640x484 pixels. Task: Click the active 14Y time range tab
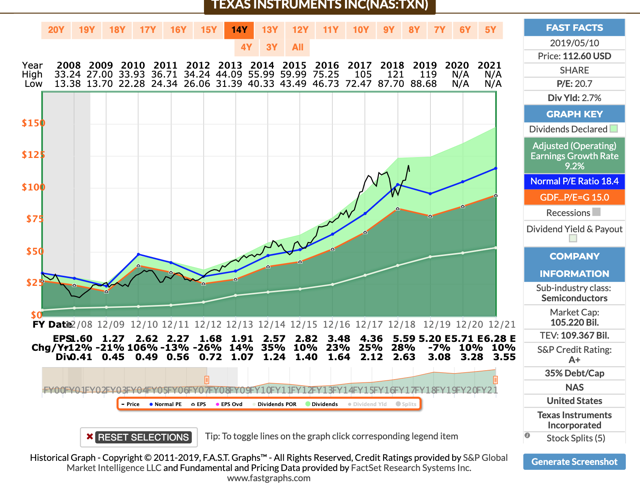point(239,30)
